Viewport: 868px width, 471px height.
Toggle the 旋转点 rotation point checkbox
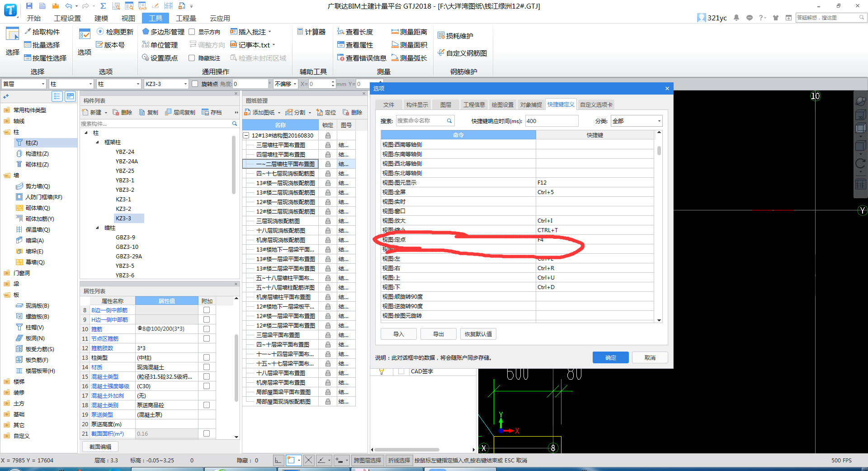pyautogui.click(x=195, y=84)
